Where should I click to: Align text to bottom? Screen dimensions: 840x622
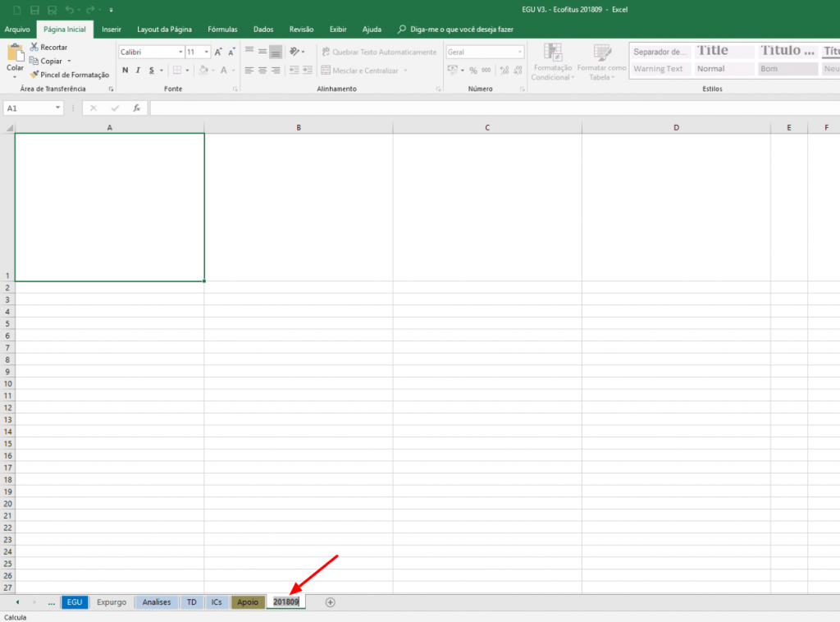pos(276,52)
